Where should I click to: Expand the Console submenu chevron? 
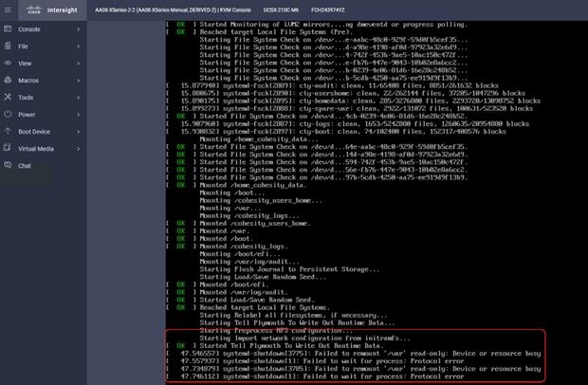[x=79, y=29]
